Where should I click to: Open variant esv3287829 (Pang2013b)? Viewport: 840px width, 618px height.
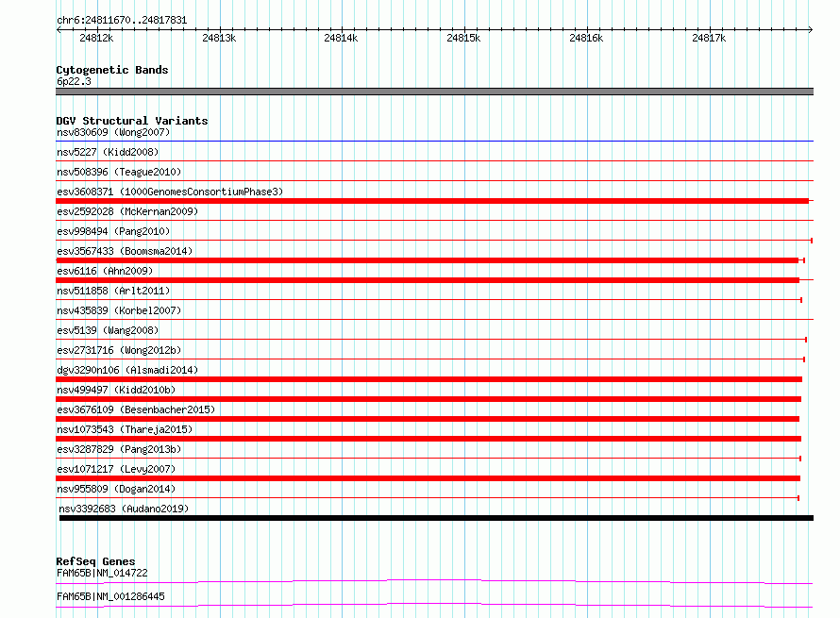pos(119,449)
